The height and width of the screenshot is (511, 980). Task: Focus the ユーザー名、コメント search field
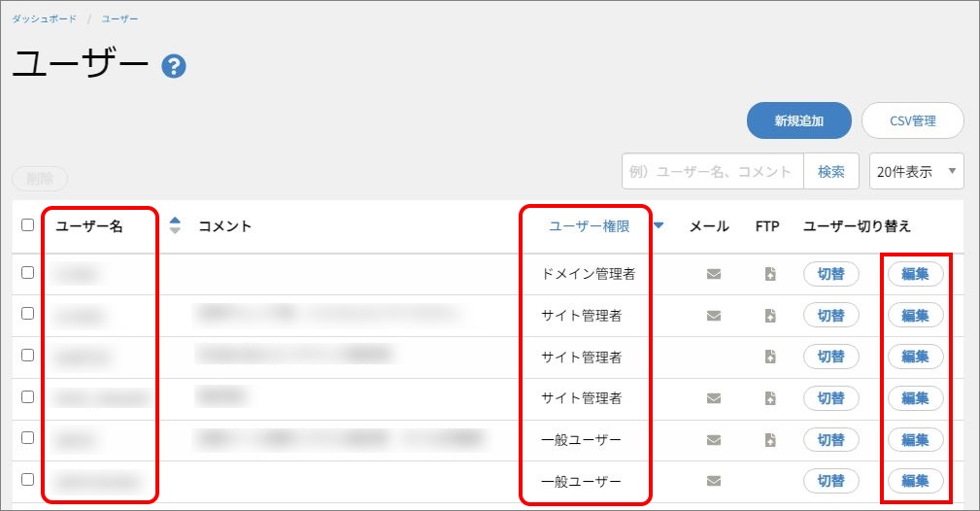[713, 171]
